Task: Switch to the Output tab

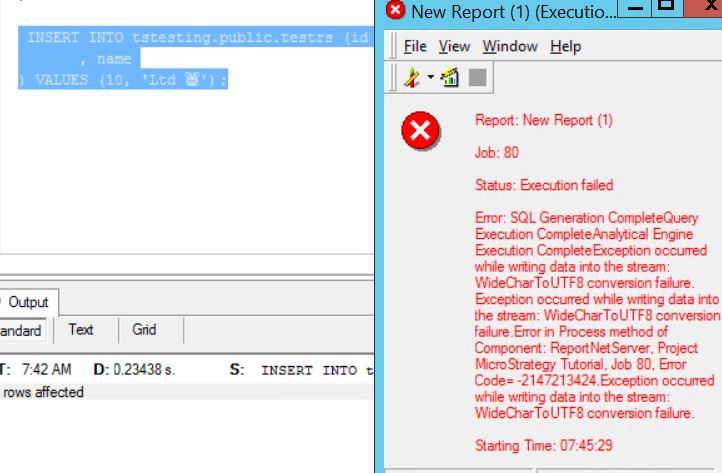Action: 28,301
